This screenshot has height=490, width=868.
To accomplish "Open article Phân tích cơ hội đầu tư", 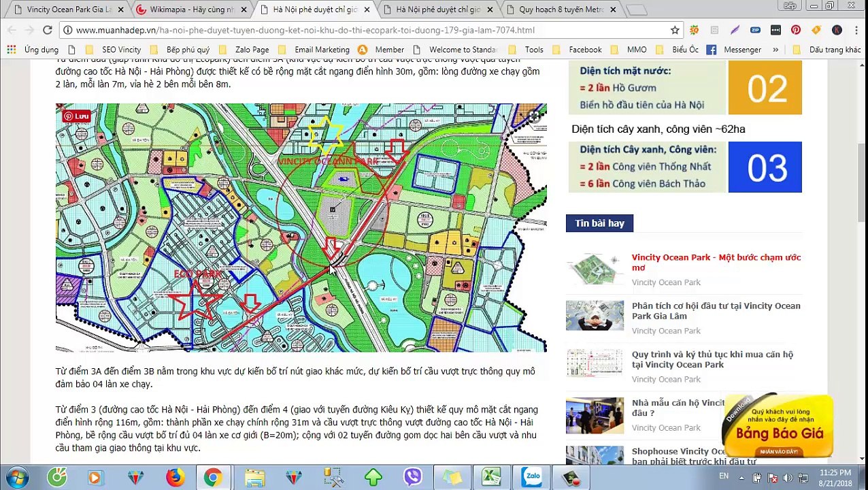I will tap(716, 310).
